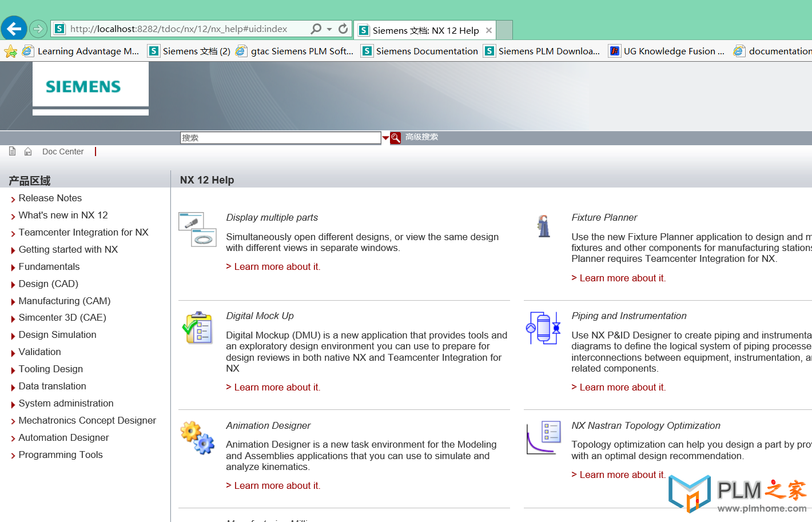Click the NX 12 Help page title
The width and height of the screenshot is (812, 522).
[207, 180]
